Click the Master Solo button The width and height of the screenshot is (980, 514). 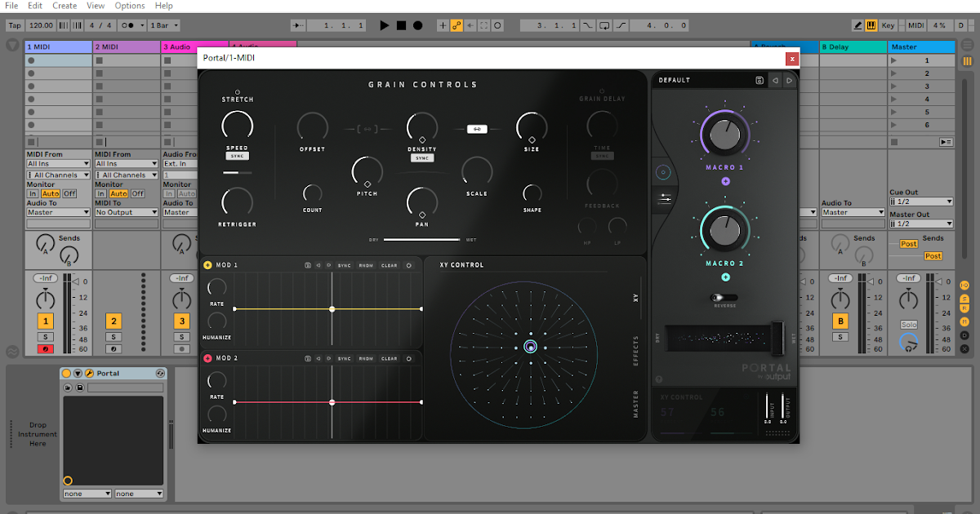(909, 325)
